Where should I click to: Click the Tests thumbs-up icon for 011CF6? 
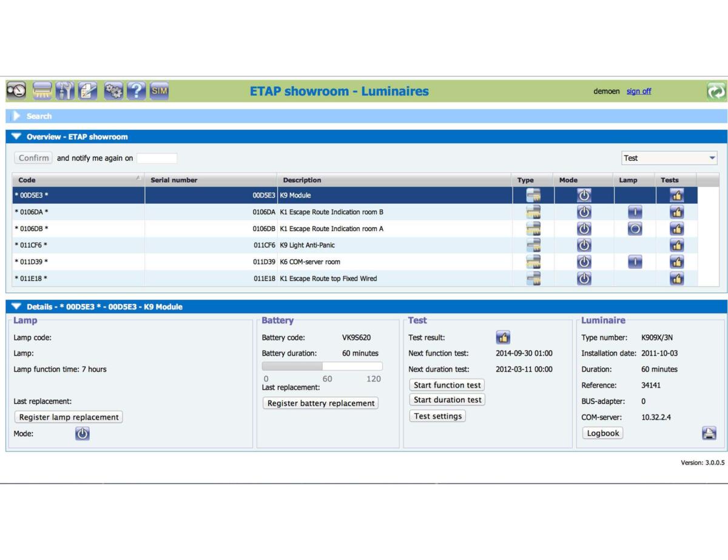tap(676, 245)
